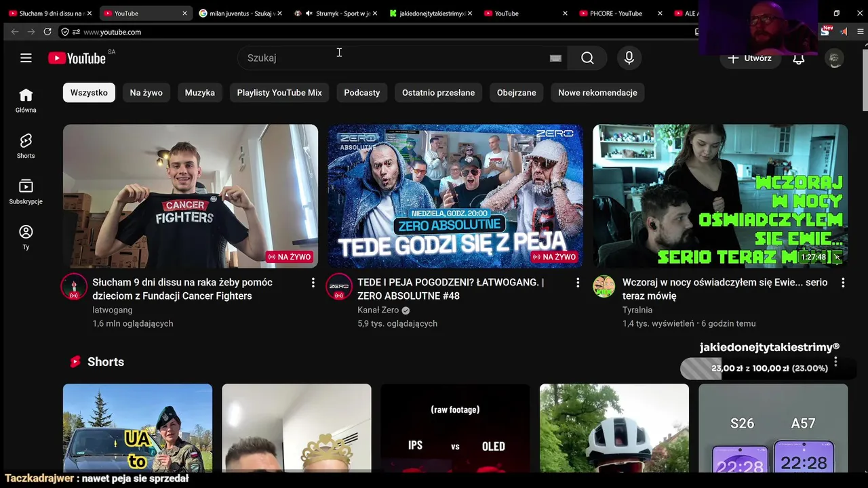Open more options for Cancer Fighters video
Viewport: 868px width, 488px height.
click(x=313, y=283)
